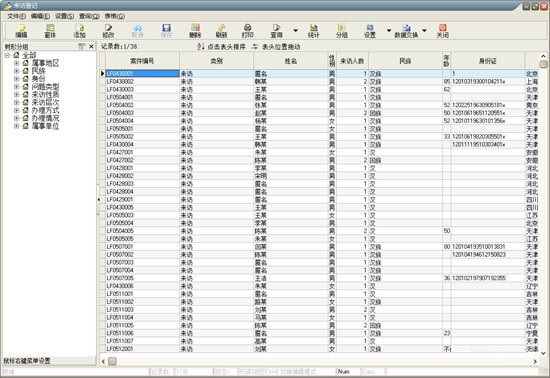Viewport: 550px width, 378px height.
Task: Open the 文件(F) menu
Action: pyautogui.click(x=16, y=16)
